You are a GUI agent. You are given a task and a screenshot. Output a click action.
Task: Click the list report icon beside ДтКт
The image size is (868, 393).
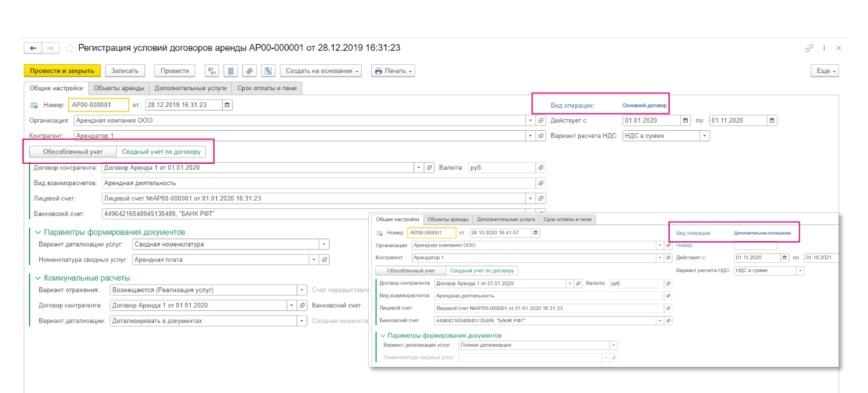click(231, 71)
